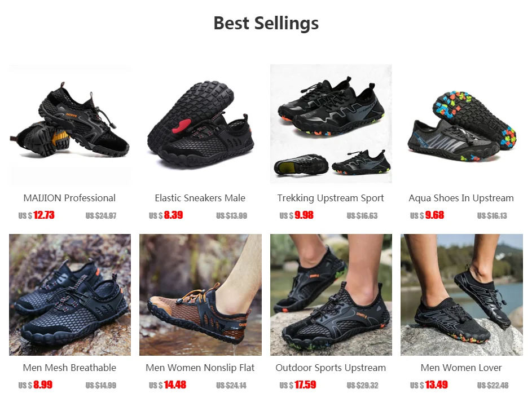Select the Men Mesh Breathable shoe photo

(70, 295)
